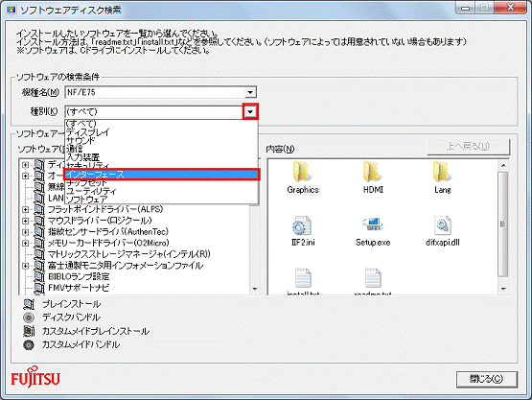
Task: Select the LAN tree row
Action: tap(56, 198)
